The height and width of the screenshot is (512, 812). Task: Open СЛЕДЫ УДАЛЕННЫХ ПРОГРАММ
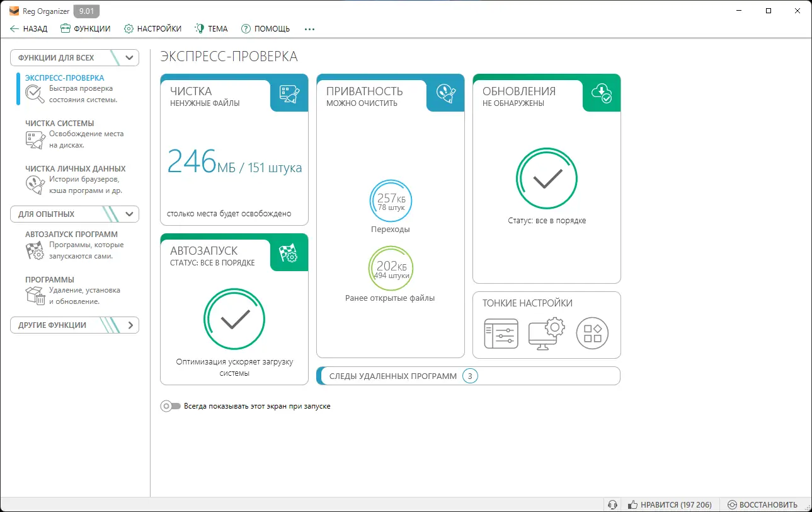pyautogui.click(x=468, y=376)
